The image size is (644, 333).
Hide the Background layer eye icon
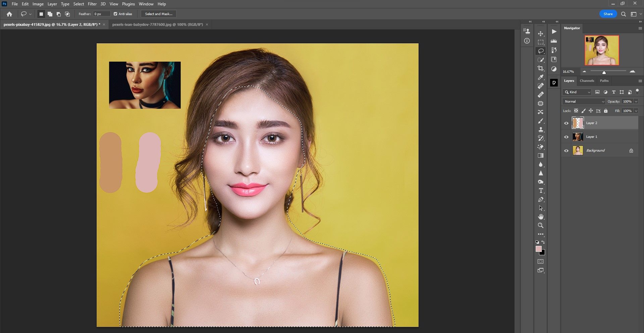point(566,151)
